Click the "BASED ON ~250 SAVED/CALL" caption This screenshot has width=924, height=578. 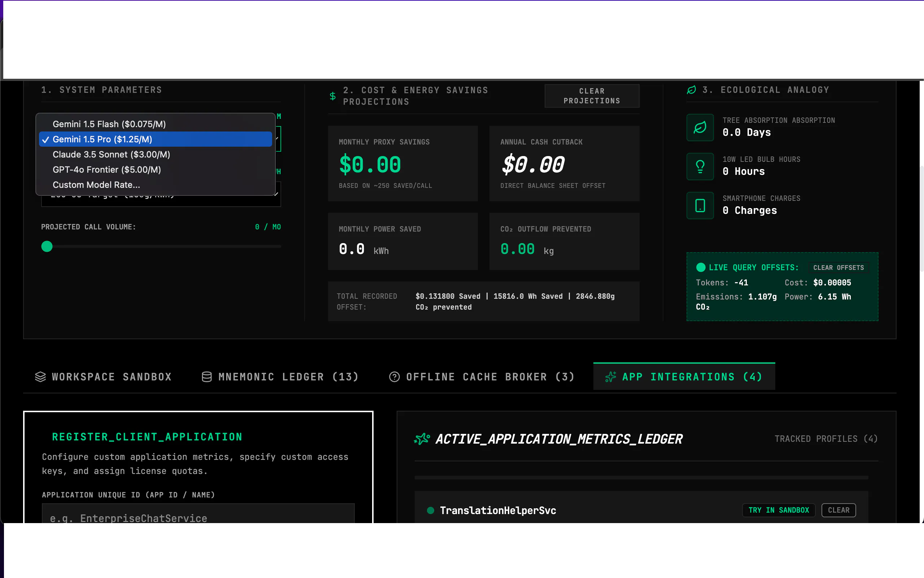pyautogui.click(x=385, y=186)
